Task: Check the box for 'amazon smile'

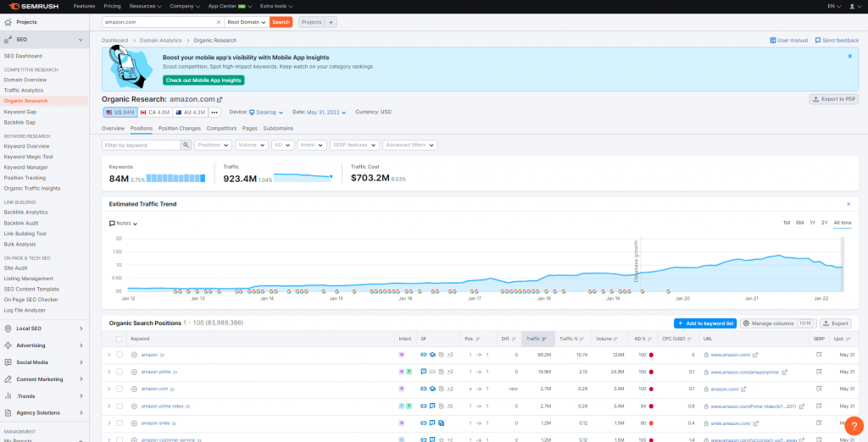Action: pyautogui.click(x=119, y=423)
